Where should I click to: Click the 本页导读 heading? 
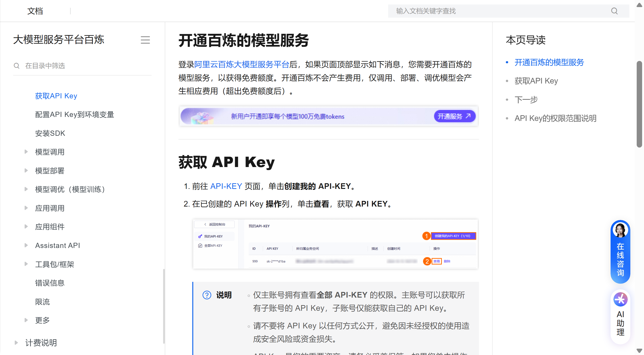coord(526,40)
